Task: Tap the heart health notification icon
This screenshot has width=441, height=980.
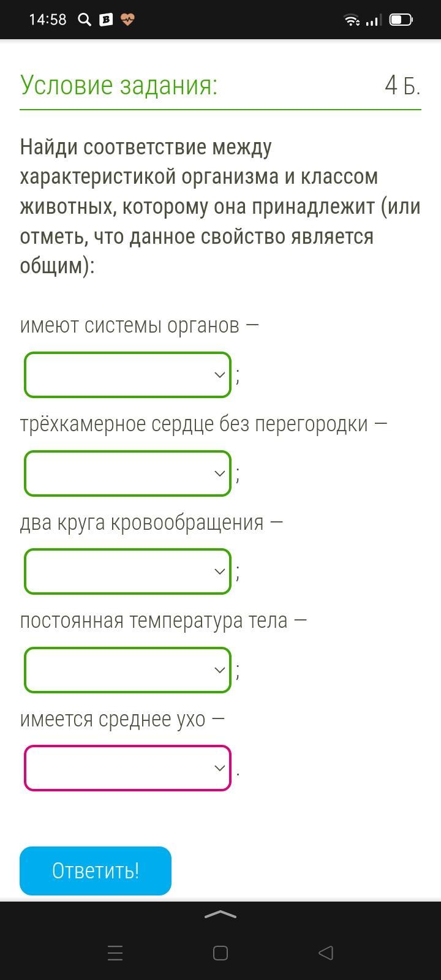Action: 127,20
